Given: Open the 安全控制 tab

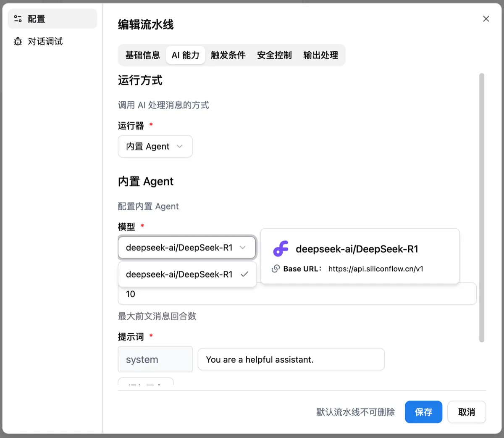Looking at the screenshot, I should pyautogui.click(x=274, y=55).
